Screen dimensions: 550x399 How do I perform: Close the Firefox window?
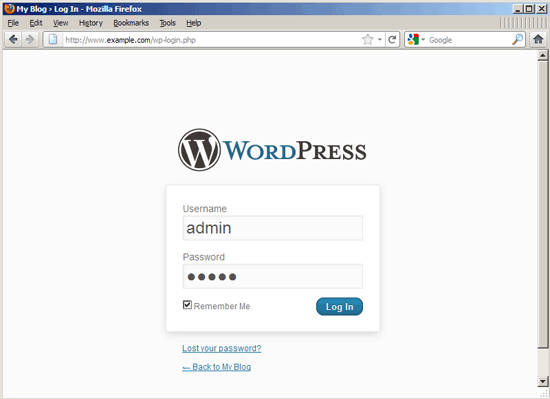coord(541,9)
